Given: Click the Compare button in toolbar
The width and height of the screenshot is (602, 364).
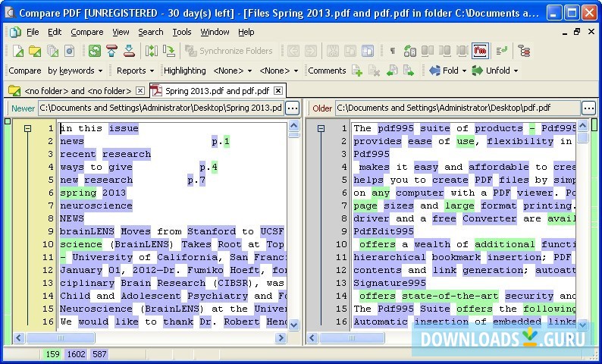Looking at the screenshot, I should click(x=25, y=71).
